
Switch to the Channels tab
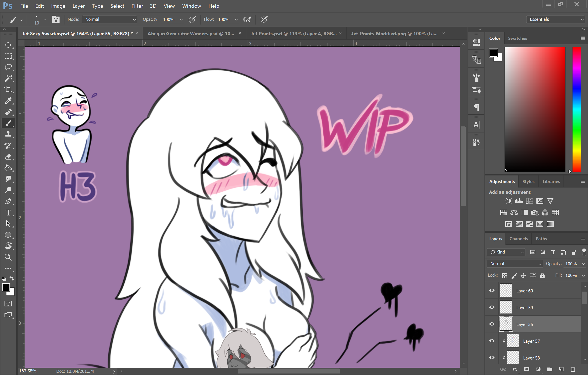[x=519, y=239]
